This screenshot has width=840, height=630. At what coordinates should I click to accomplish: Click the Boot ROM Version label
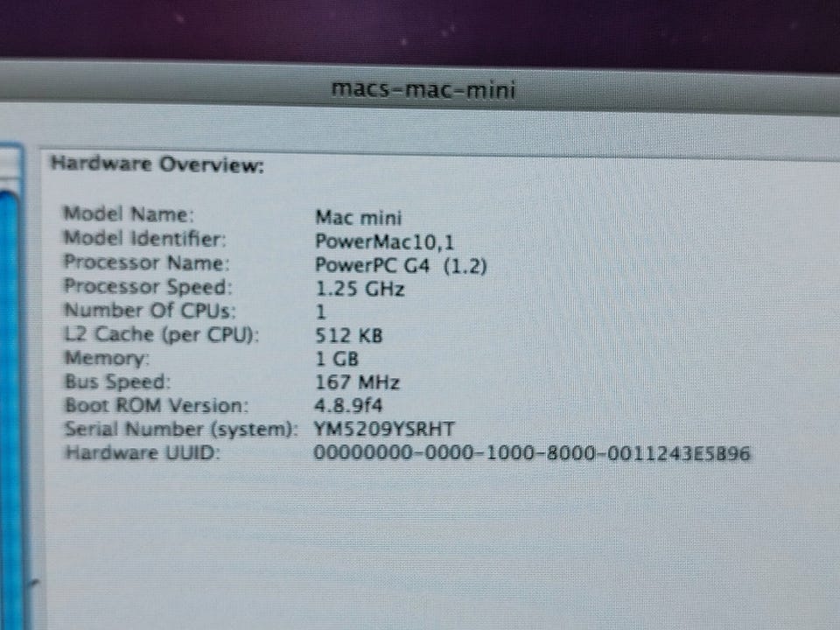click(157, 405)
